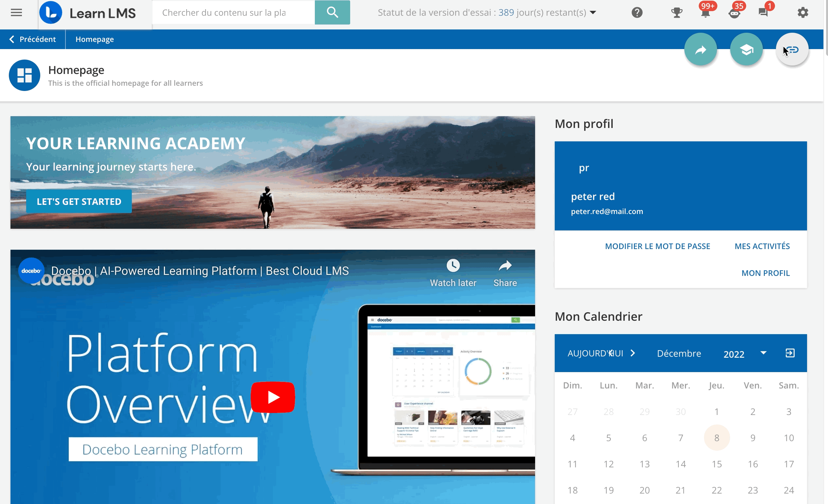Image resolution: width=828 pixels, height=504 pixels.
Task: Click the 389 days remaining link
Action: tap(506, 13)
